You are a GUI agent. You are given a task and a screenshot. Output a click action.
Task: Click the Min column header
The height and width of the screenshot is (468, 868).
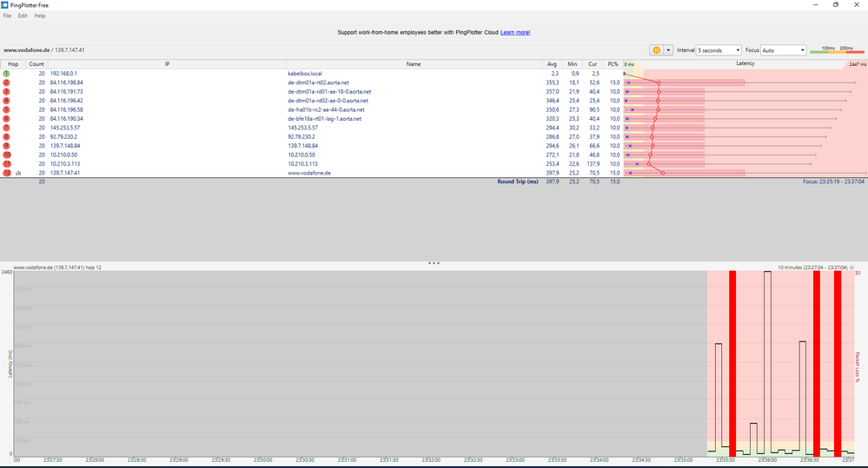(x=572, y=64)
